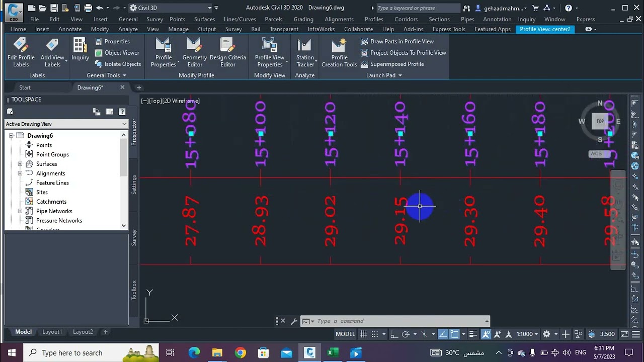Open the Civil 3D workspace dropdown
Image resolution: width=644 pixels, height=362 pixels.
[x=171, y=8]
